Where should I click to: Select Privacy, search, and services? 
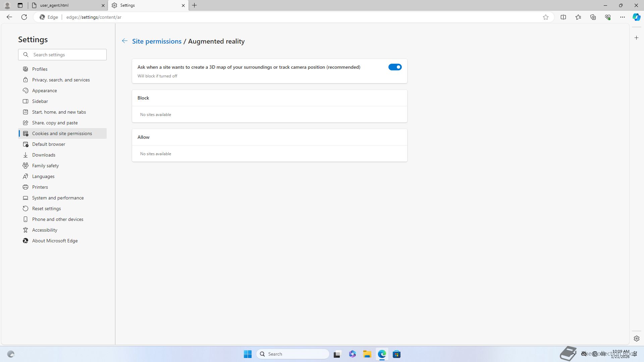61,80
